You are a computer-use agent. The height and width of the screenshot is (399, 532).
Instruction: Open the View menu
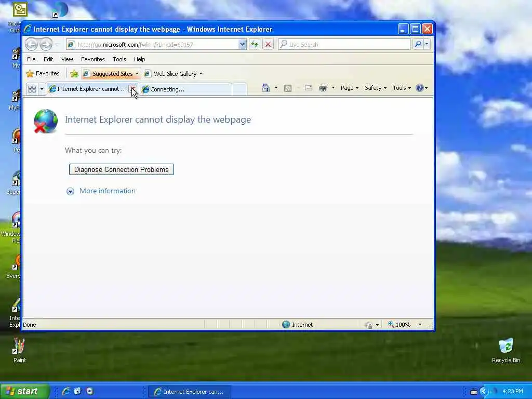pos(67,59)
